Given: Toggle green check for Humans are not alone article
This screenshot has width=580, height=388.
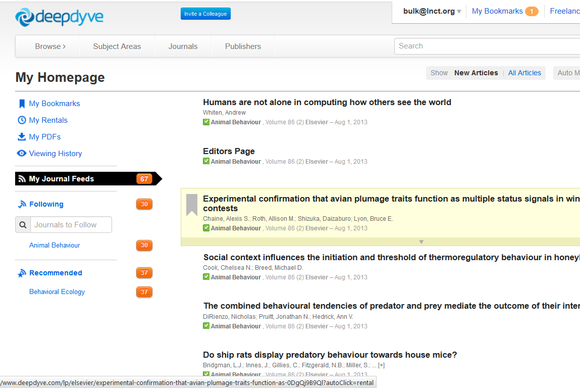Looking at the screenshot, I should pos(206,122).
